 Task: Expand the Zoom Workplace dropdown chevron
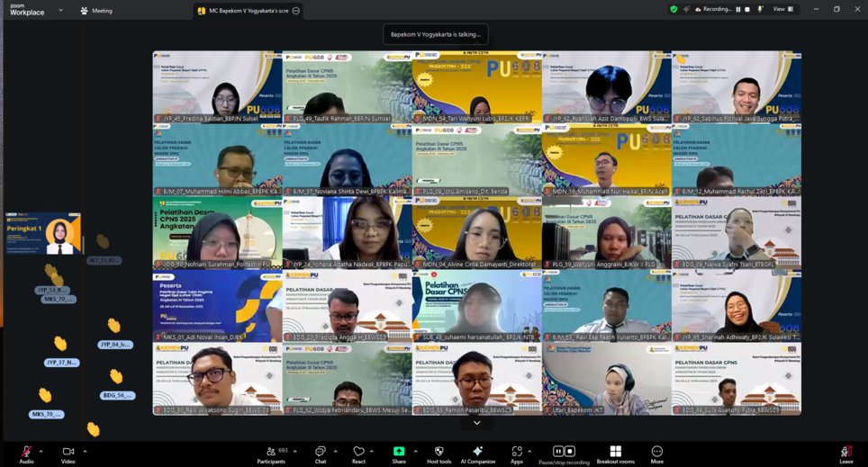[x=60, y=11]
